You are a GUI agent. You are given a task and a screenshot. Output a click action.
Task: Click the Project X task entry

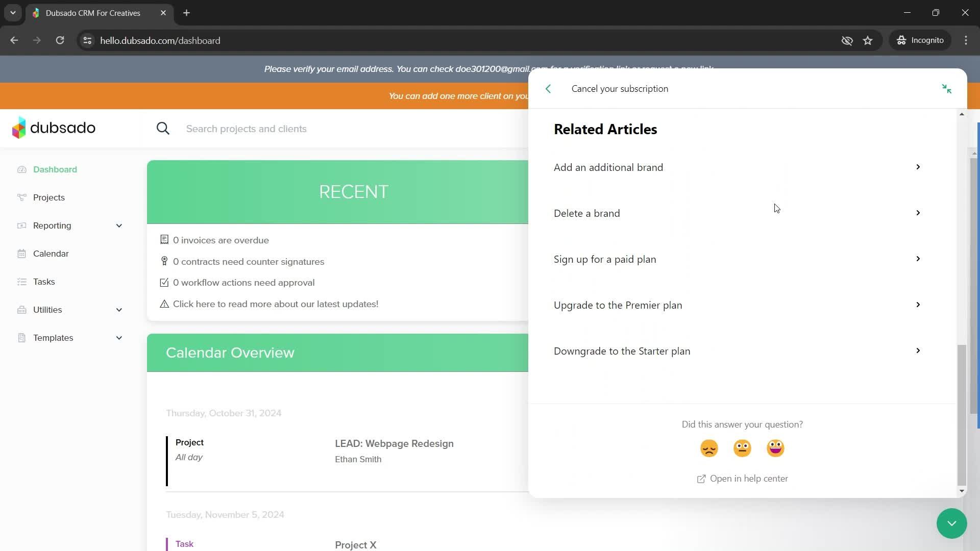click(x=355, y=545)
